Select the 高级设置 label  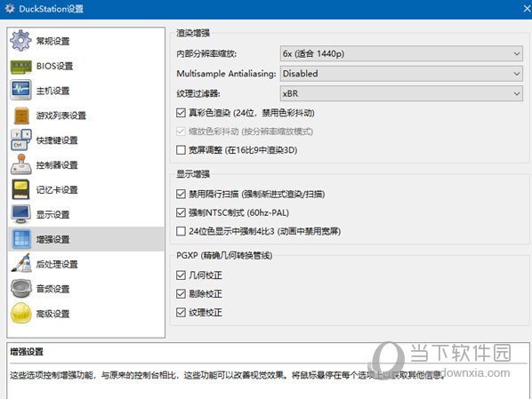52,314
